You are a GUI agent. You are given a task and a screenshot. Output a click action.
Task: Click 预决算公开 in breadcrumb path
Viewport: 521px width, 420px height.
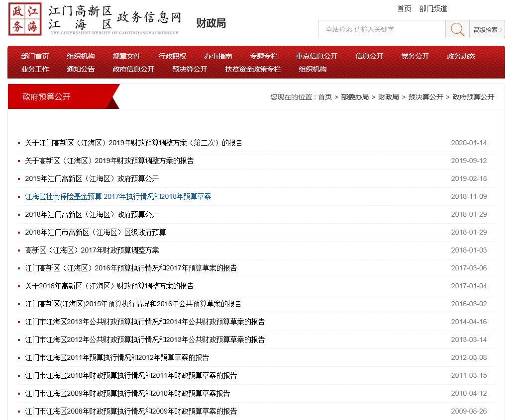tap(425, 97)
